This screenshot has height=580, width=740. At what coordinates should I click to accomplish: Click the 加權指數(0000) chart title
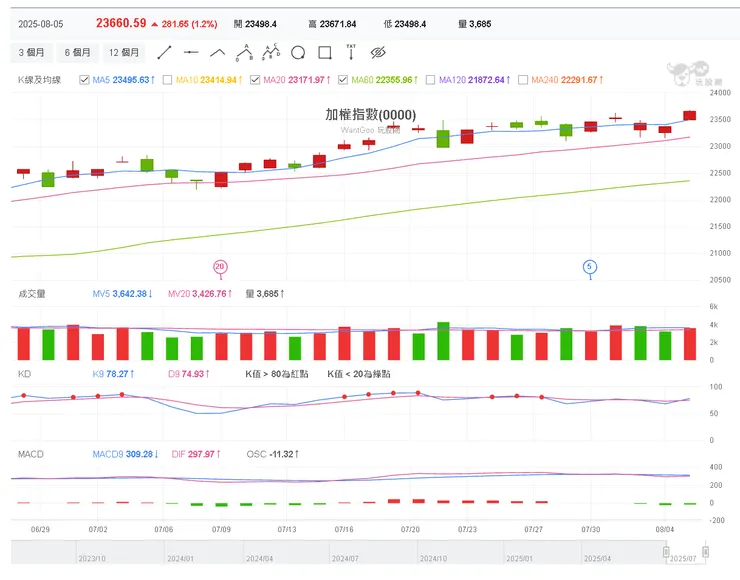pos(370,115)
